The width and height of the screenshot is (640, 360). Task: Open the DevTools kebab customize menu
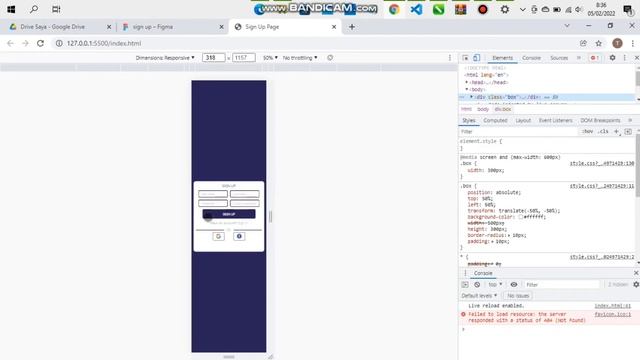coord(624,58)
